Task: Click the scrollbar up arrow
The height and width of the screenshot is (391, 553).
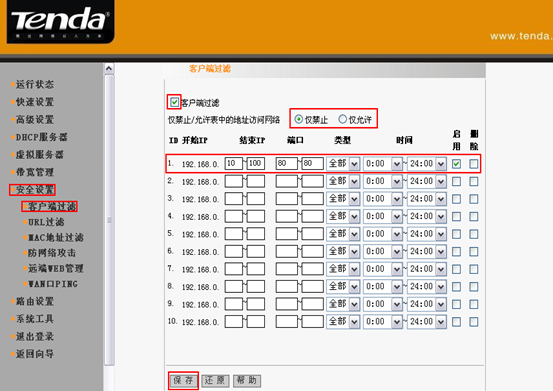Action: click(109, 68)
